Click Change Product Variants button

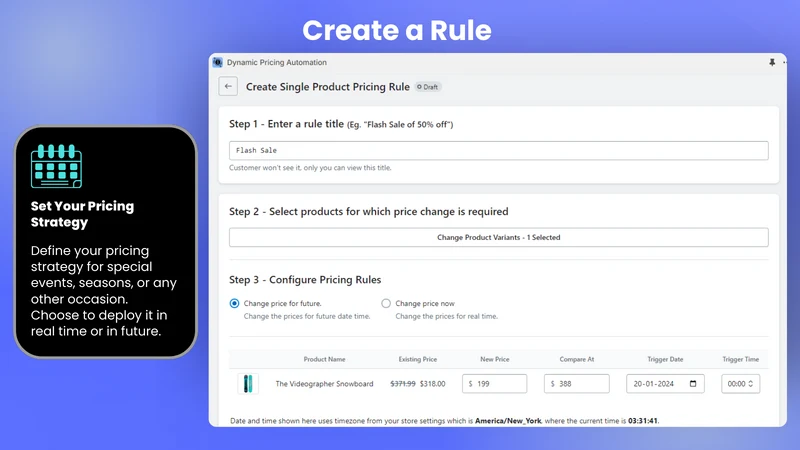[x=498, y=237]
